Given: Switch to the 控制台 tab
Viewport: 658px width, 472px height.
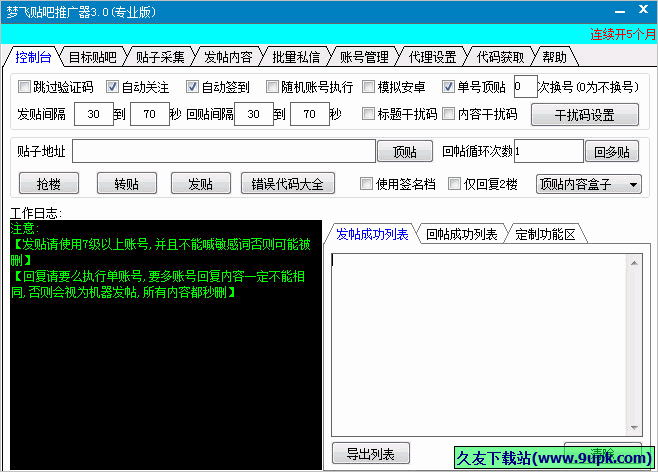Looking at the screenshot, I should pyautogui.click(x=33, y=57).
